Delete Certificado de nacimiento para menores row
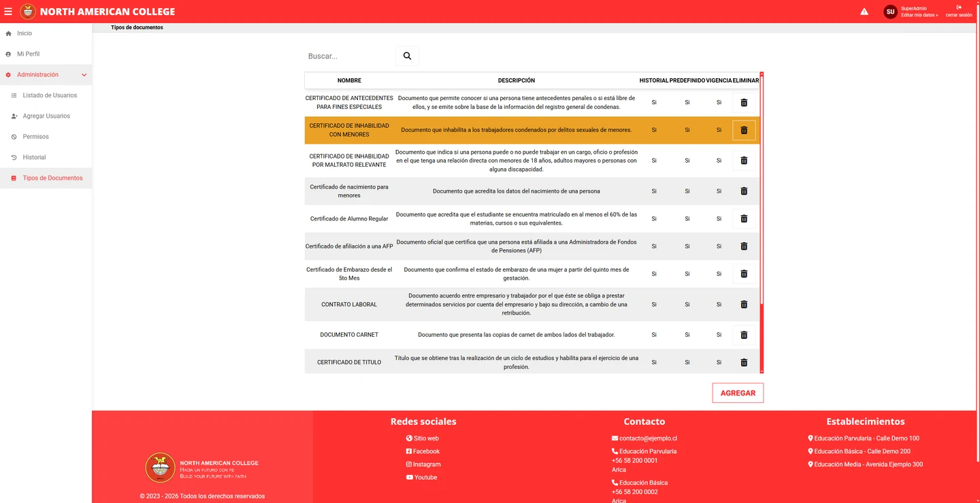Screen dimensions: 980x503 [744, 191]
